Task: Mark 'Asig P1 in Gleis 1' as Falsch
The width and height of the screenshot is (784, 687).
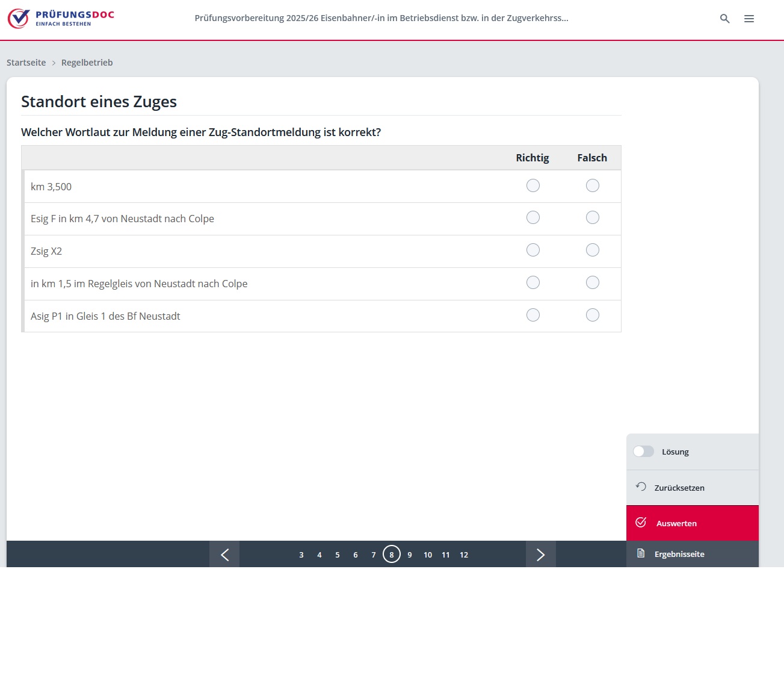Action: coord(593,315)
